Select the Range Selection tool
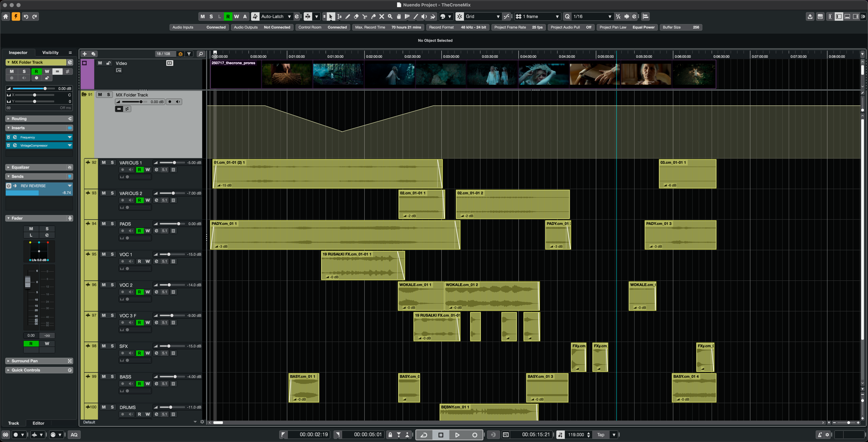This screenshot has width=868, height=442. tap(339, 17)
